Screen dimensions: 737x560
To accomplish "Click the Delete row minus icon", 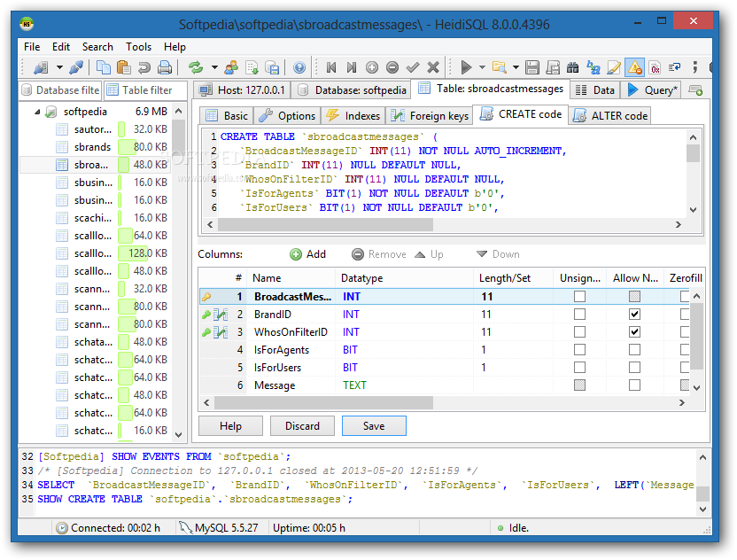I will point(392,67).
